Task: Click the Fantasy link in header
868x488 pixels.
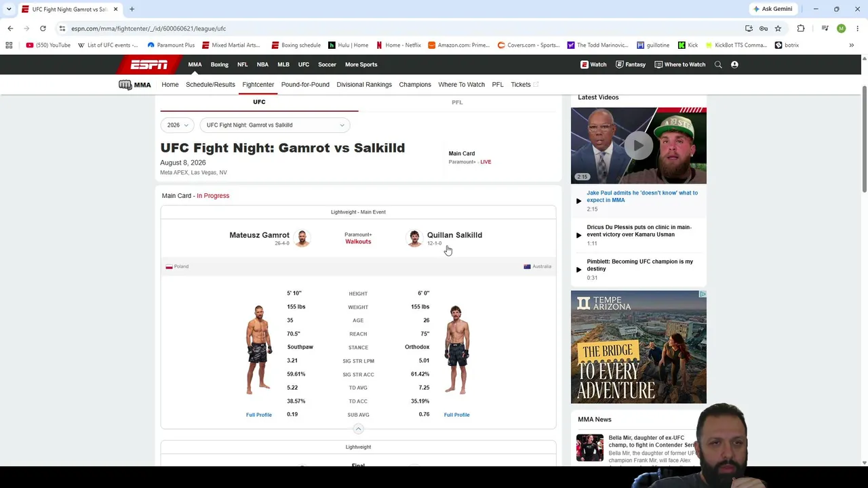Action: point(630,64)
